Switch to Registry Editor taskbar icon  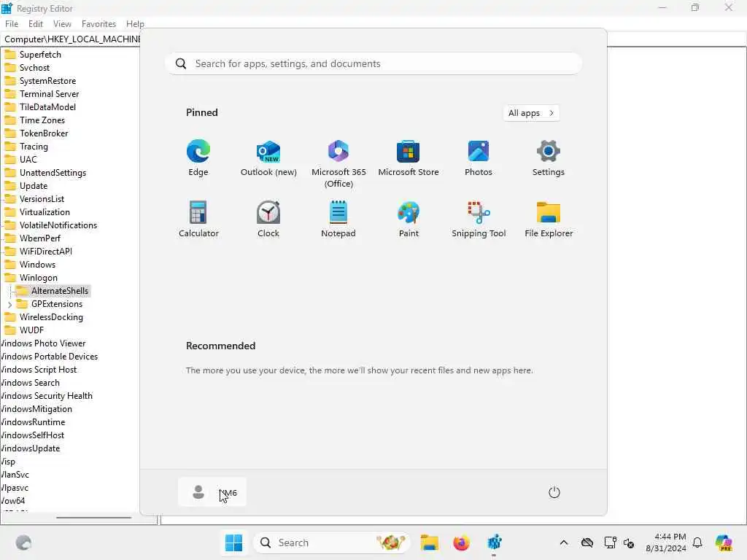pyautogui.click(x=494, y=542)
